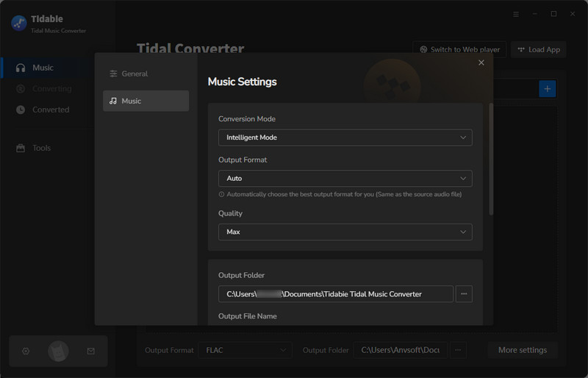Click the bottom bar ellipsis browse button

click(x=458, y=350)
